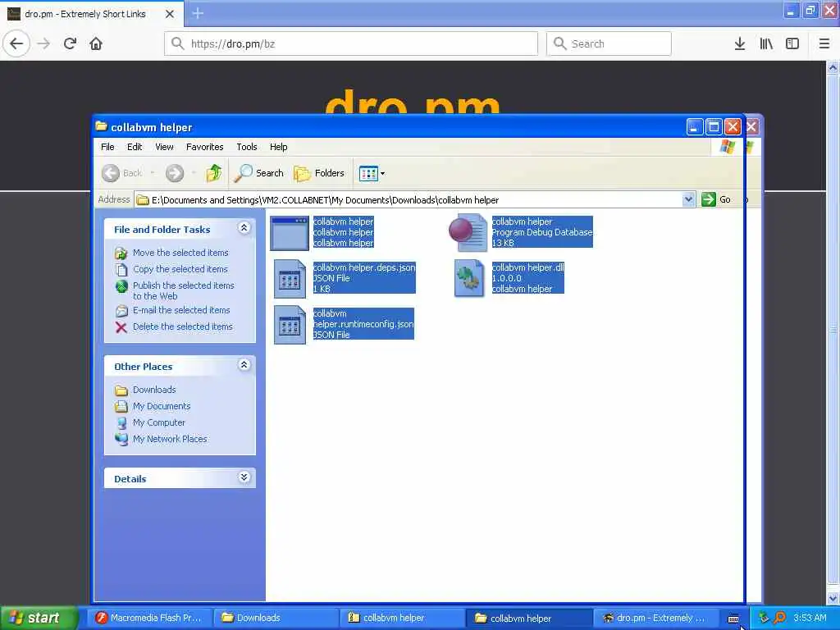Reload the dro.pm page

coord(70,43)
